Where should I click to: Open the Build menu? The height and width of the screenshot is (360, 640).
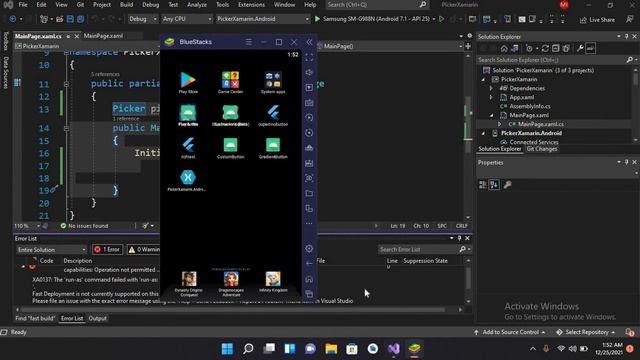click(126, 5)
